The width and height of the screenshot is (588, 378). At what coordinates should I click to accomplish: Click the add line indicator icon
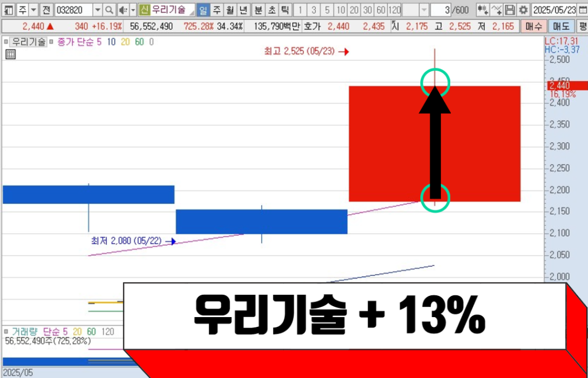(497, 10)
